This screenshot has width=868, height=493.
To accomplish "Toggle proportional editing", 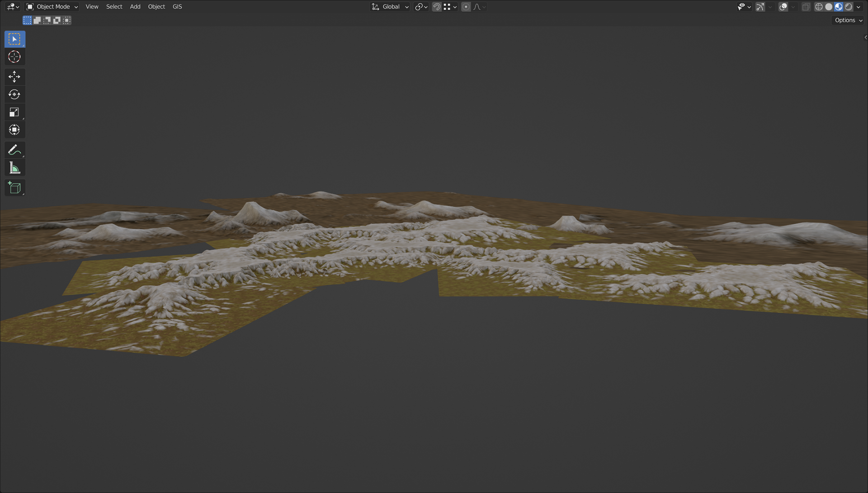I will click(466, 7).
